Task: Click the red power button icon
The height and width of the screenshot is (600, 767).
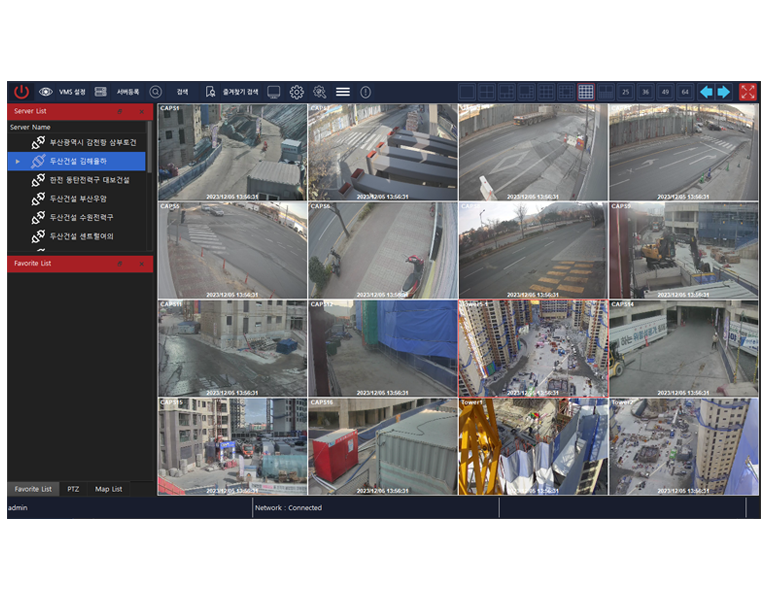Action: coord(22,91)
